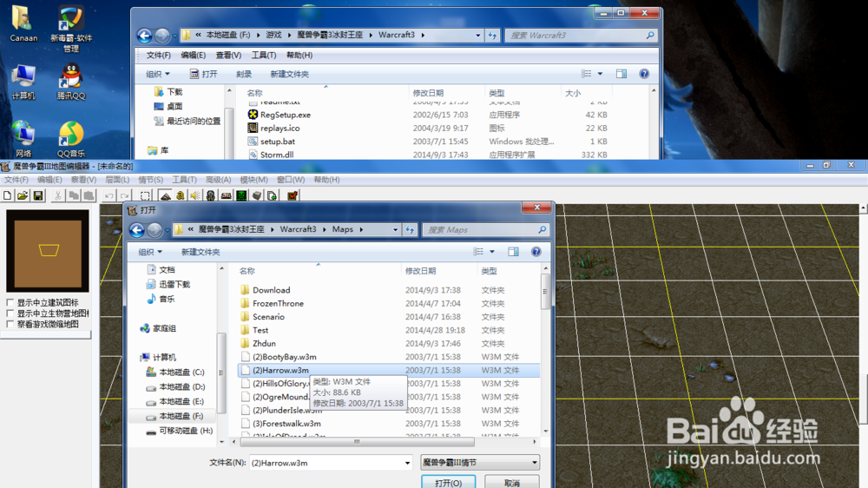Open the 魔兽争霸III情节 file type dropdown

click(480, 462)
